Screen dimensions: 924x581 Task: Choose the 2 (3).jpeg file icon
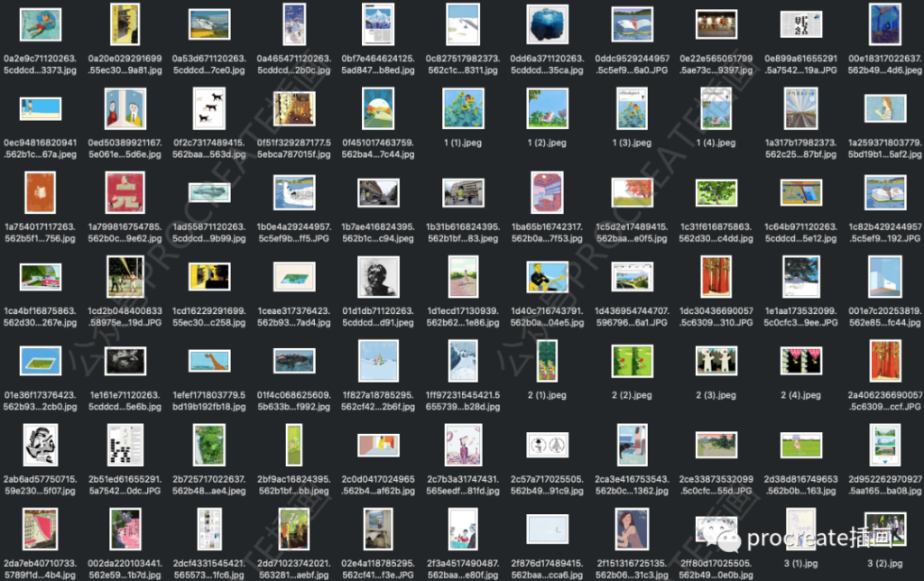click(x=716, y=362)
